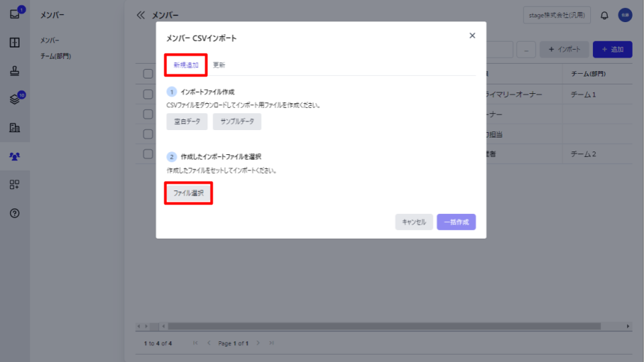Open the user avatar menu
The height and width of the screenshot is (362, 644).
tap(625, 15)
